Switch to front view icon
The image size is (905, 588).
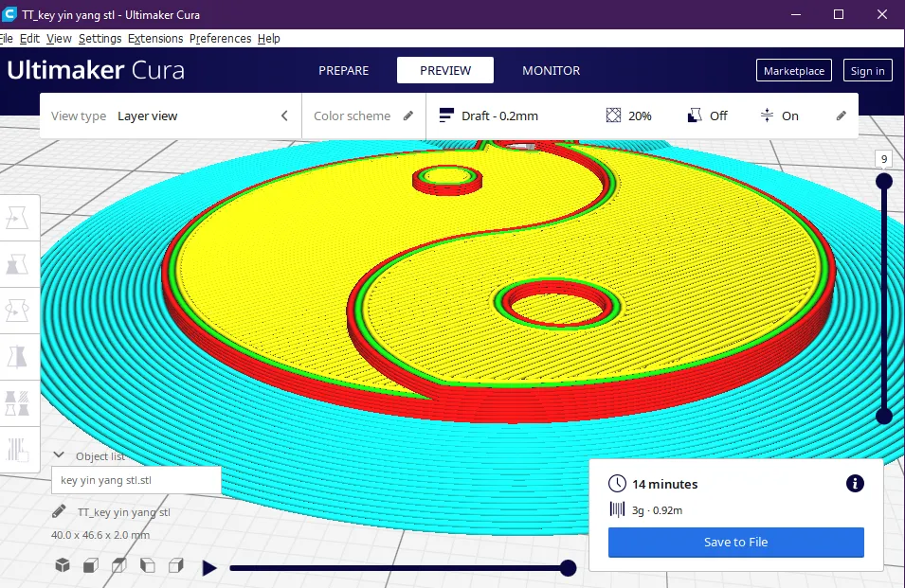pos(91,565)
